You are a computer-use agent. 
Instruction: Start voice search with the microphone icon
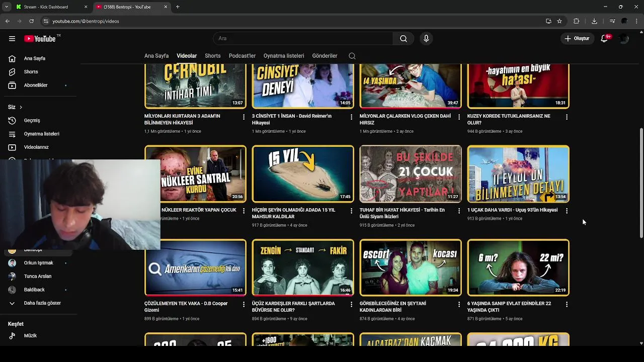point(426,39)
